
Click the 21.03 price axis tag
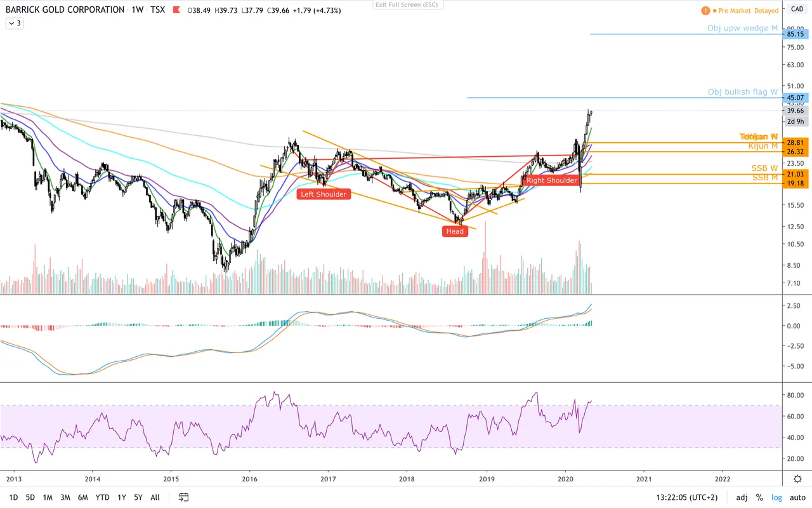796,175
